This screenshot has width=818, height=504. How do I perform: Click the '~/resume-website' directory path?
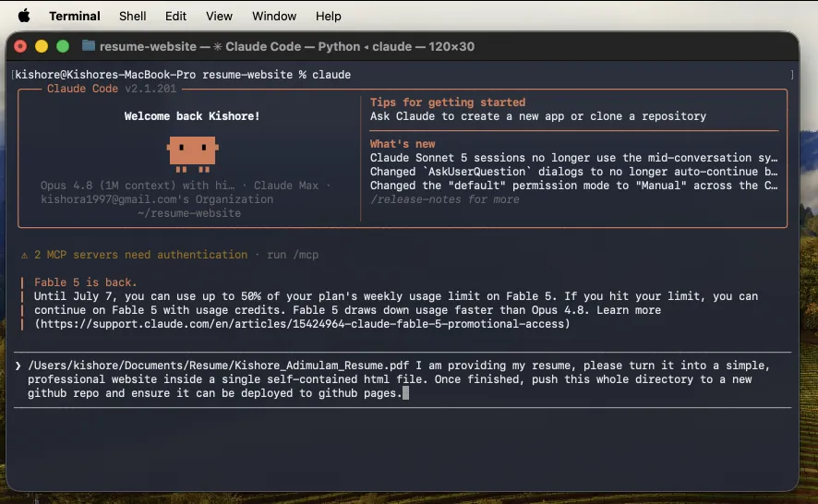click(x=189, y=213)
